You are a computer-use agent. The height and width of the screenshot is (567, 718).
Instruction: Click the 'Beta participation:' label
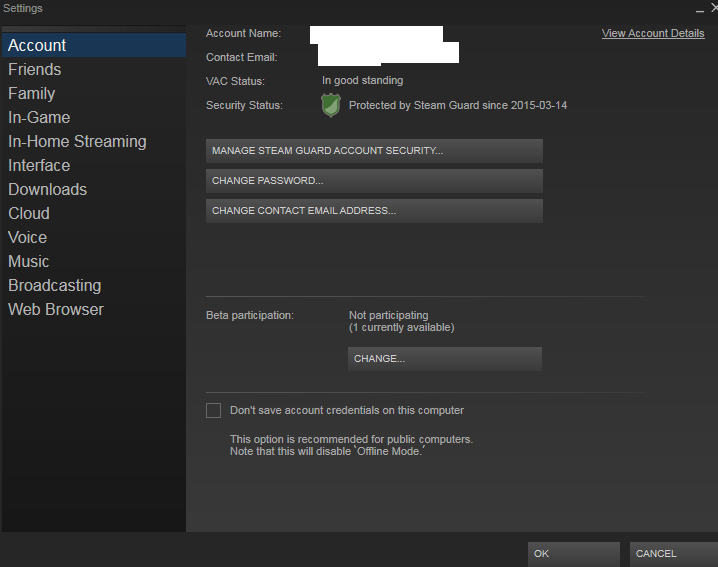[250, 316]
